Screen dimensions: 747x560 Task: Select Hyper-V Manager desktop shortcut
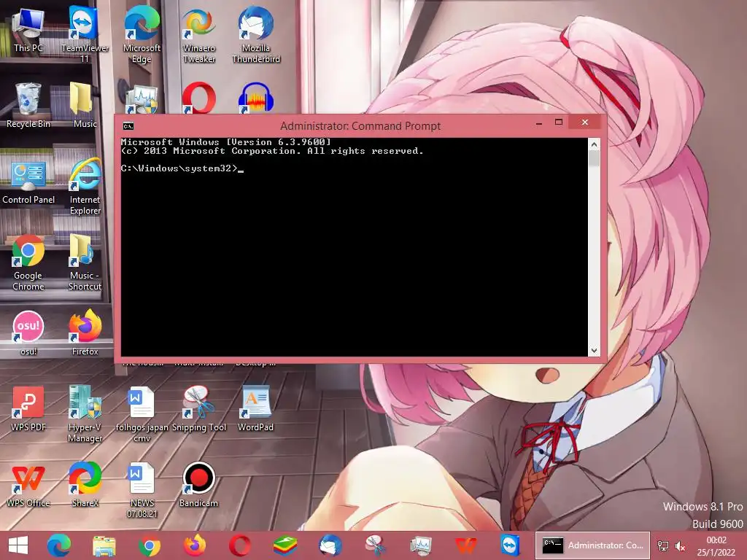[x=85, y=414]
